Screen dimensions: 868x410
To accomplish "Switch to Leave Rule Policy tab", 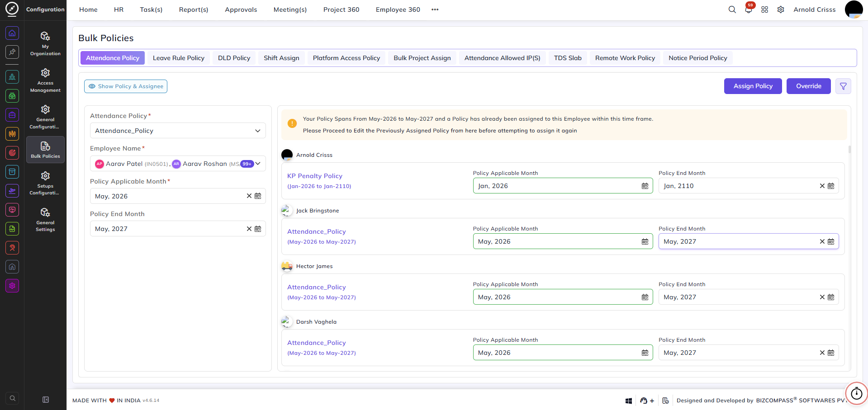I will [179, 58].
